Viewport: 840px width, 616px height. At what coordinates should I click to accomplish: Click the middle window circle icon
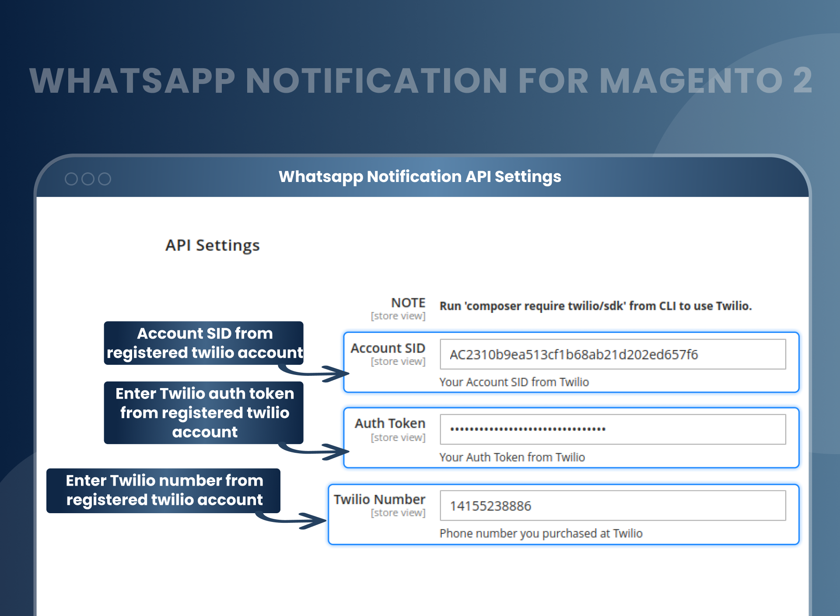pyautogui.click(x=88, y=179)
